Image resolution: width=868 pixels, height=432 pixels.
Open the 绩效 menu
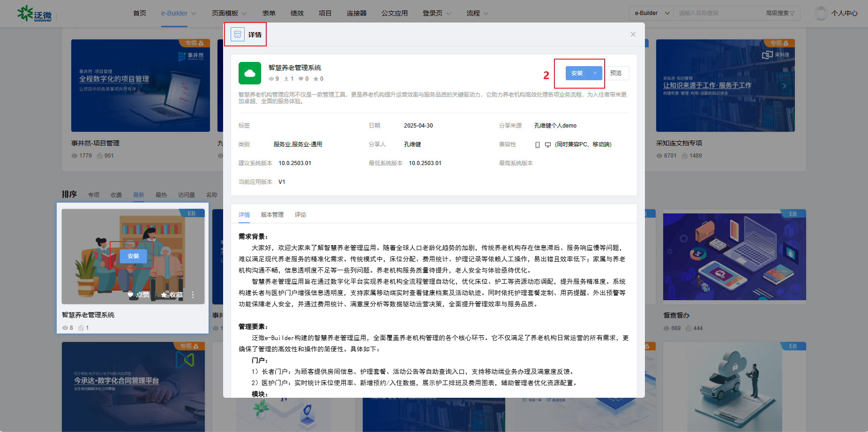point(297,13)
